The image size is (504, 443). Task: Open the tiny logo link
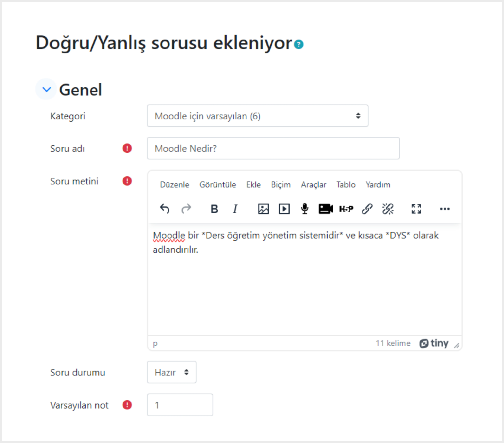coord(434,343)
